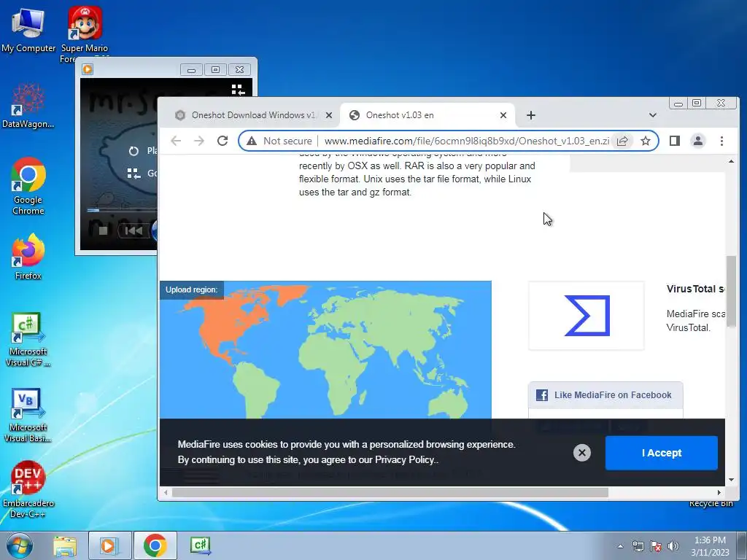Show hidden system tray icons

coord(620,546)
